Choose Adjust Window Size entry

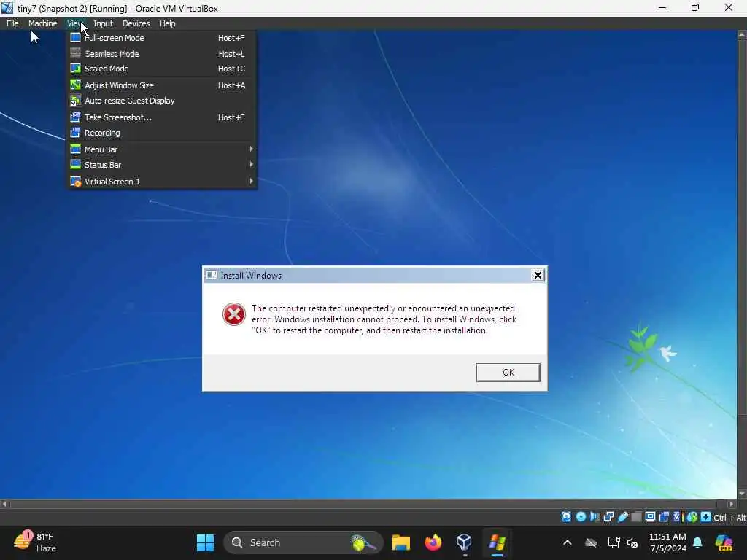161,85
